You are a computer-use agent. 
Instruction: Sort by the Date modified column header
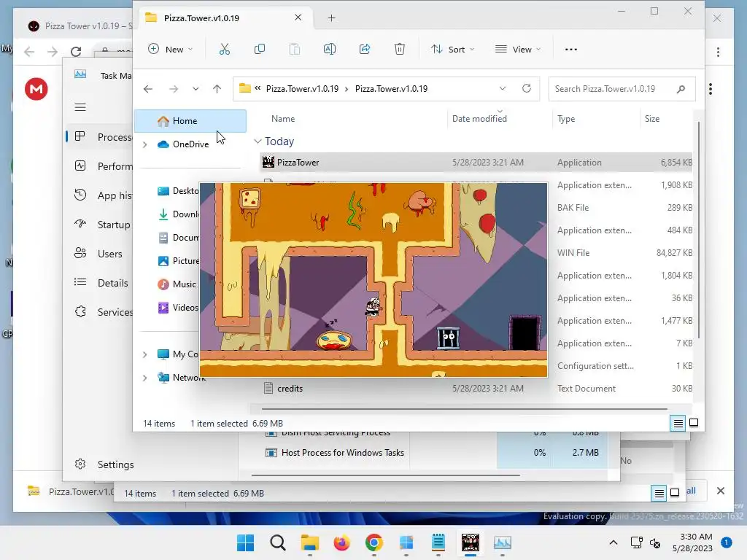coord(479,119)
